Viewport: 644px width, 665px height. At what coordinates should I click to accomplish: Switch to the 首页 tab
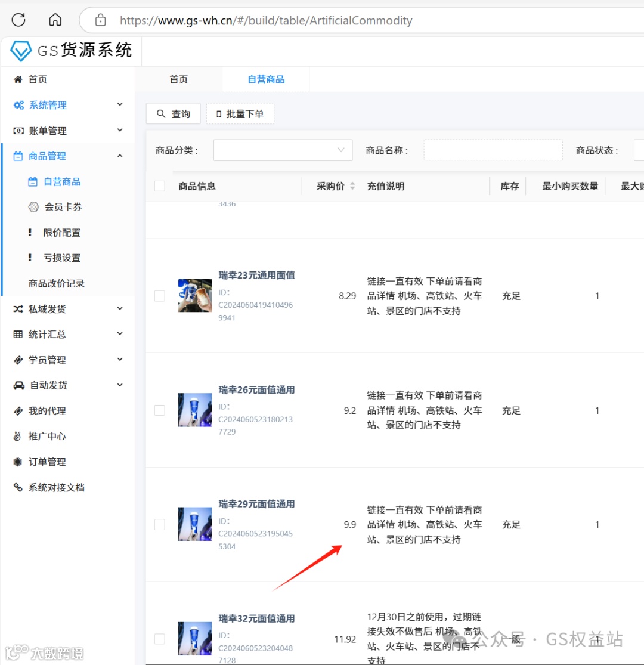tap(178, 79)
